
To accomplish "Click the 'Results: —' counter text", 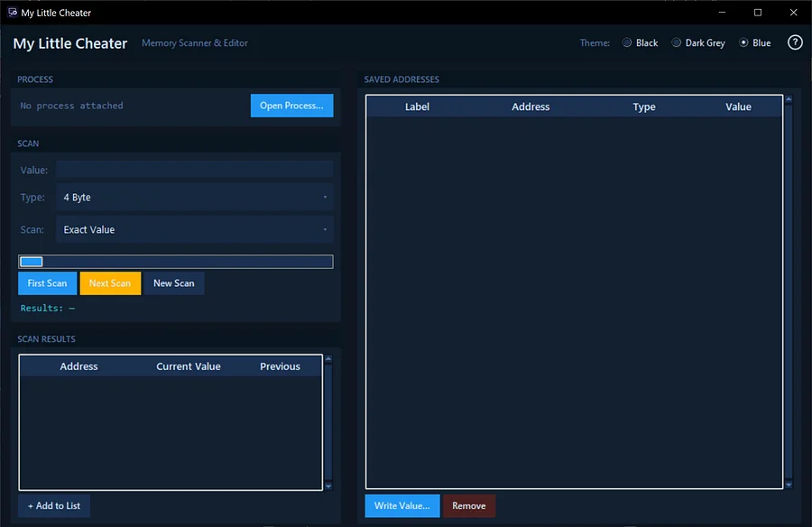I will coord(48,309).
